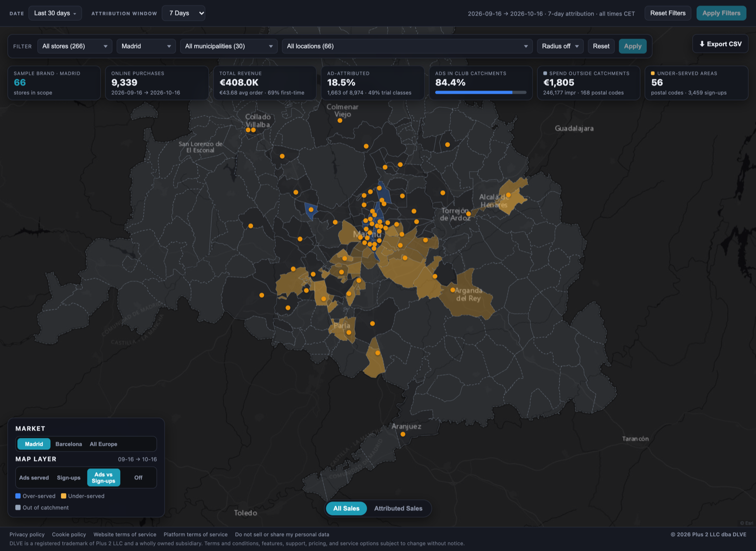Switch to the Attributed Sales tab
The image size is (756, 551).
(398, 508)
